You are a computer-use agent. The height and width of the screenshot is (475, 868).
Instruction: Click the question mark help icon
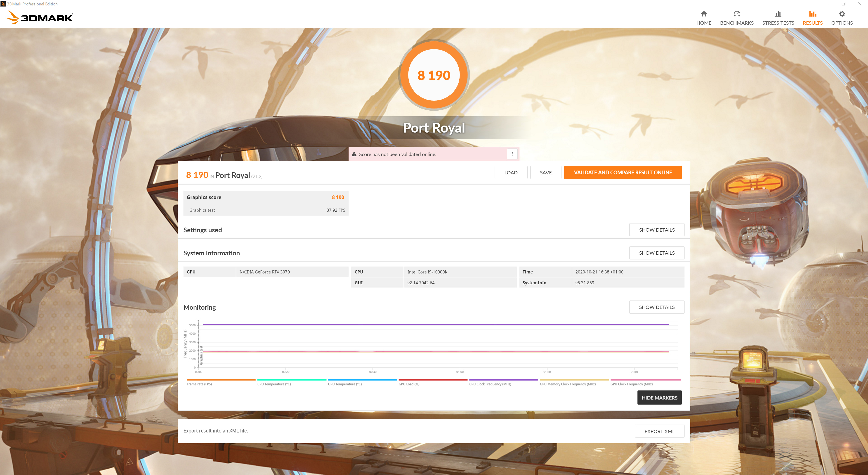point(512,154)
